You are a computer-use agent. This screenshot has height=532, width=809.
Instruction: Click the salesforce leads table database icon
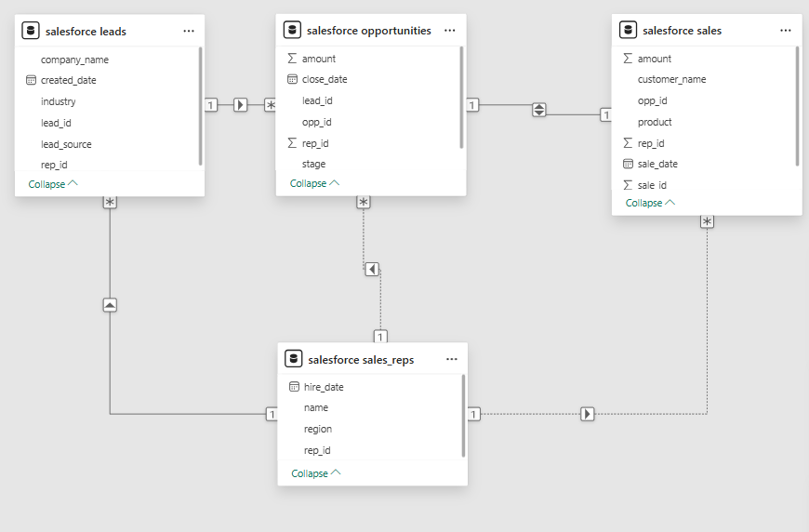(x=31, y=31)
